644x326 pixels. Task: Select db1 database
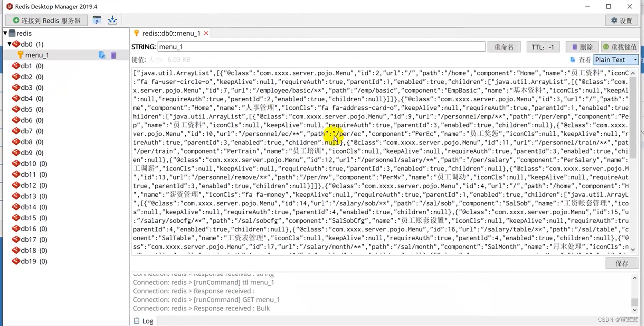pos(32,66)
